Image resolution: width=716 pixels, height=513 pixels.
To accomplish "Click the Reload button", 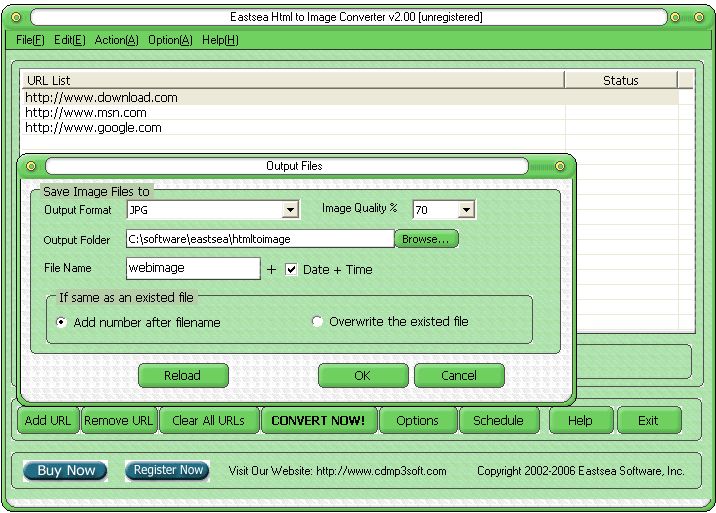I will [x=183, y=375].
